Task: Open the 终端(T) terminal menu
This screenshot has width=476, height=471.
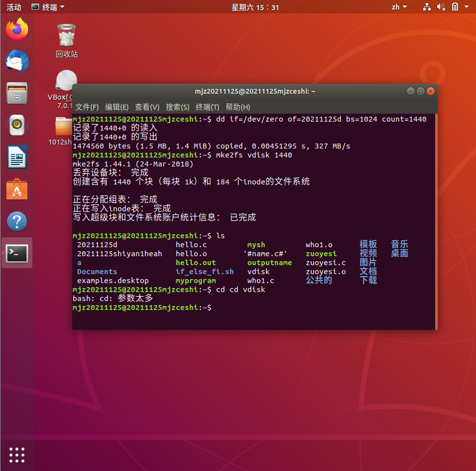Action: pyautogui.click(x=207, y=107)
